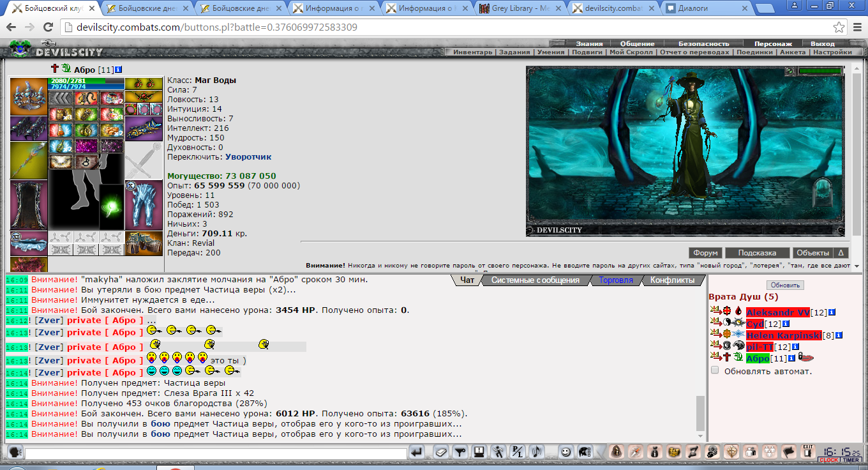Click the green progress bar above location image

(819, 71)
